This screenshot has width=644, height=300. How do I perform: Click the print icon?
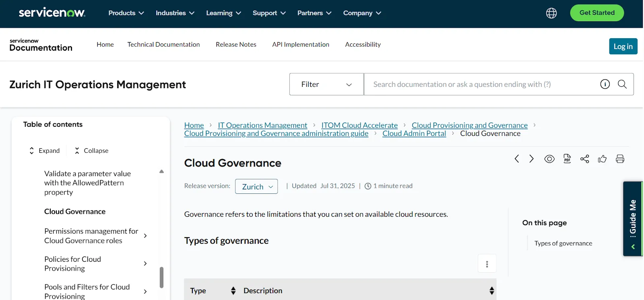click(620, 159)
